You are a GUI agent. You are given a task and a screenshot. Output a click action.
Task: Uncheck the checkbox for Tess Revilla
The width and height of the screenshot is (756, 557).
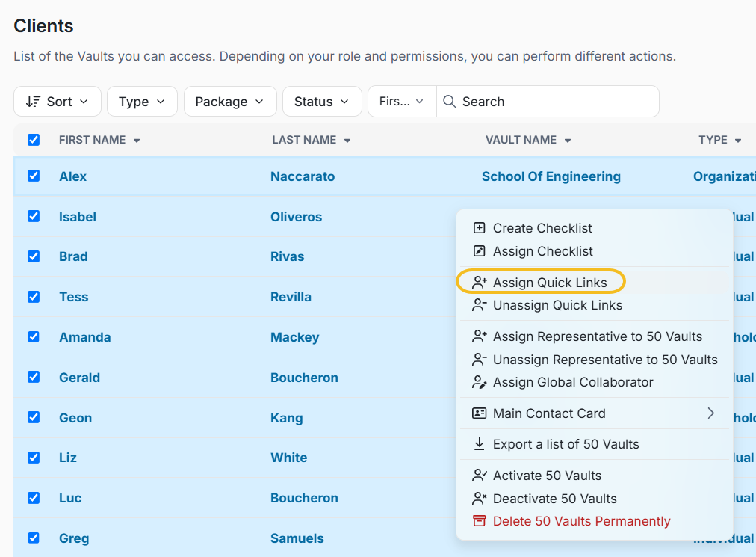click(x=34, y=296)
